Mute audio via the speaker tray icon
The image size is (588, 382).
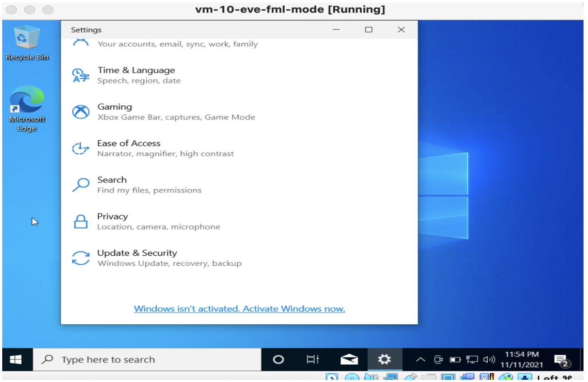[489, 360]
